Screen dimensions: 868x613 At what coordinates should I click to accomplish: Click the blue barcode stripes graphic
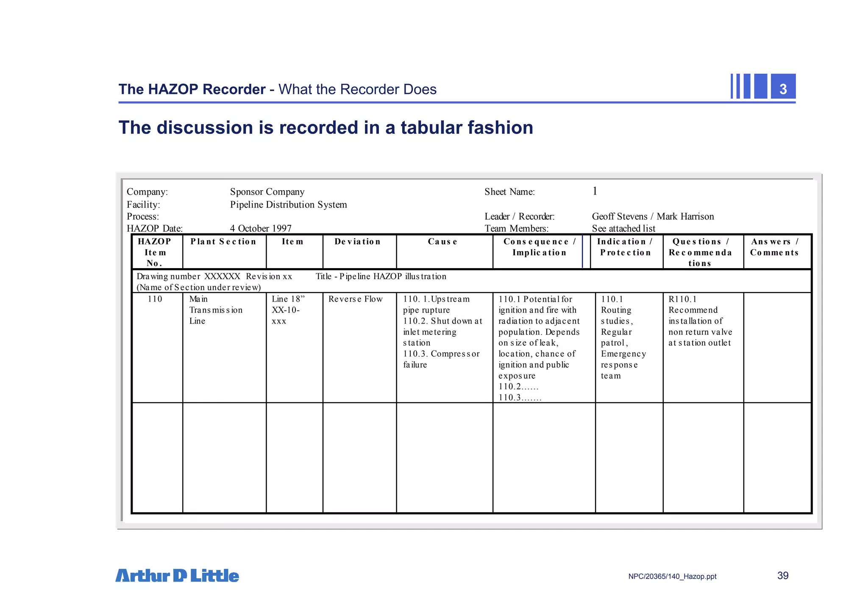coord(748,86)
